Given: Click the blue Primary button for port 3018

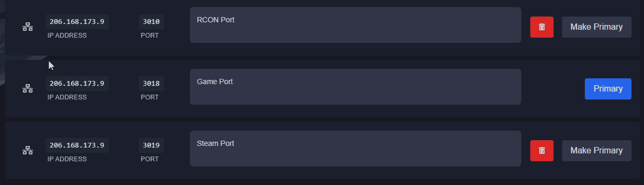Looking at the screenshot, I should click(608, 89).
